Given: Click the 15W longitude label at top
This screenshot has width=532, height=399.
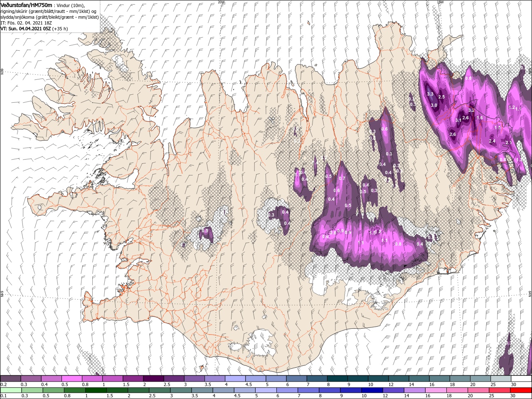Looking at the screenshot, I should [x=441, y=2].
